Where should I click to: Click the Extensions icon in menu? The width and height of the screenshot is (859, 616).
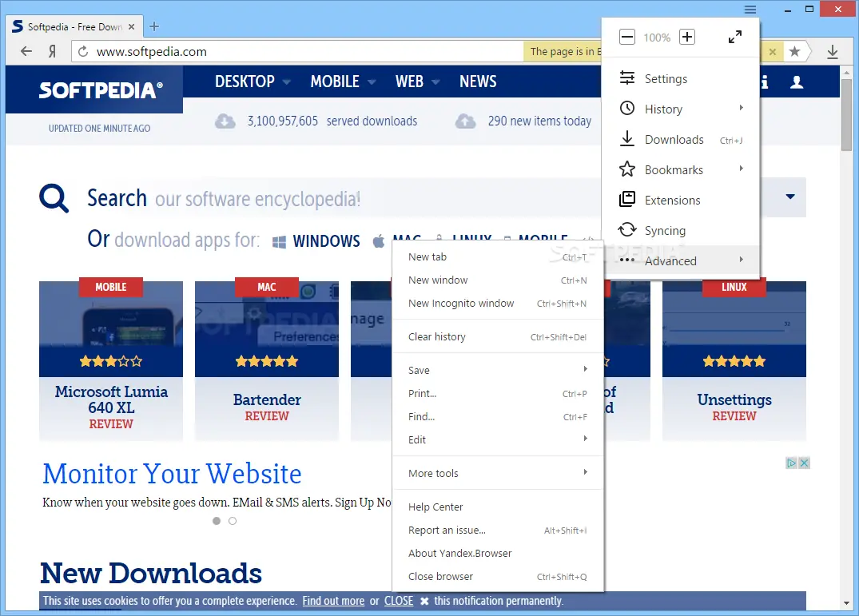click(626, 199)
